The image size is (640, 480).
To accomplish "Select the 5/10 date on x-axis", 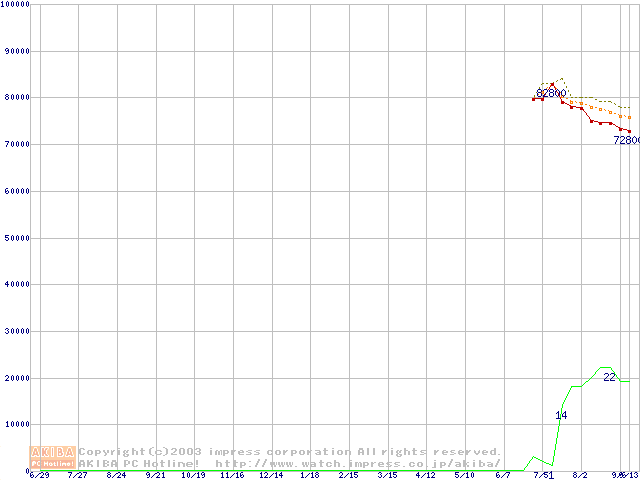I will point(464,476).
